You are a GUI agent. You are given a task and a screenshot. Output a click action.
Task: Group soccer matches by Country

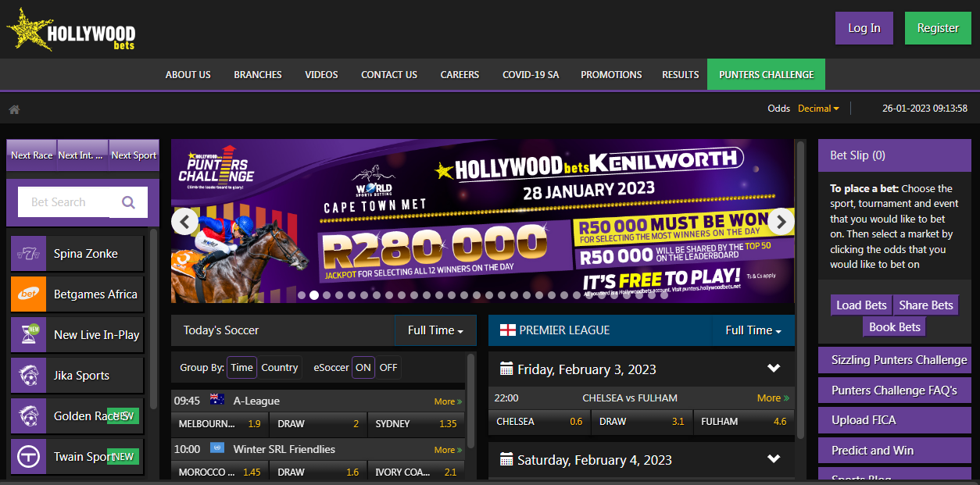[280, 368]
